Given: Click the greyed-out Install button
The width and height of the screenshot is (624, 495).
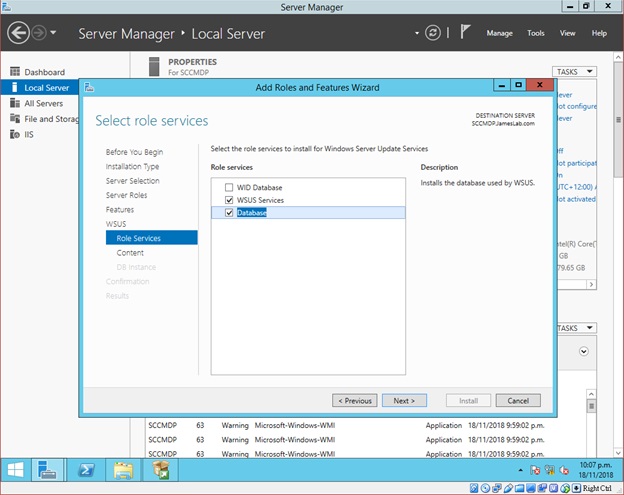Looking at the screenshot, I should [x=468, y=401].
